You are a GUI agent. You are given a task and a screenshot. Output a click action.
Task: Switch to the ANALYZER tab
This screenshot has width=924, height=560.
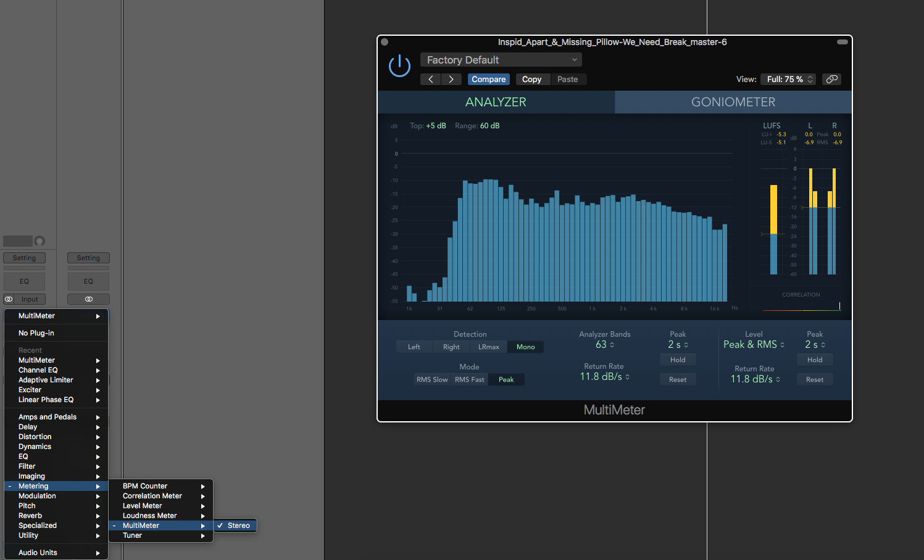[496, 102]
